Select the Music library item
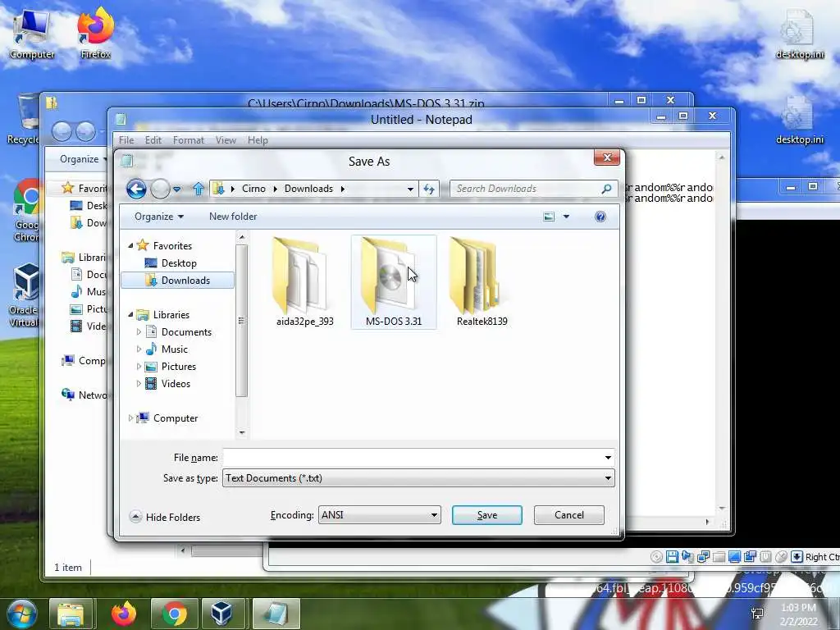The height and width of the screenshot is (630, 840). [x=174, y=349]
